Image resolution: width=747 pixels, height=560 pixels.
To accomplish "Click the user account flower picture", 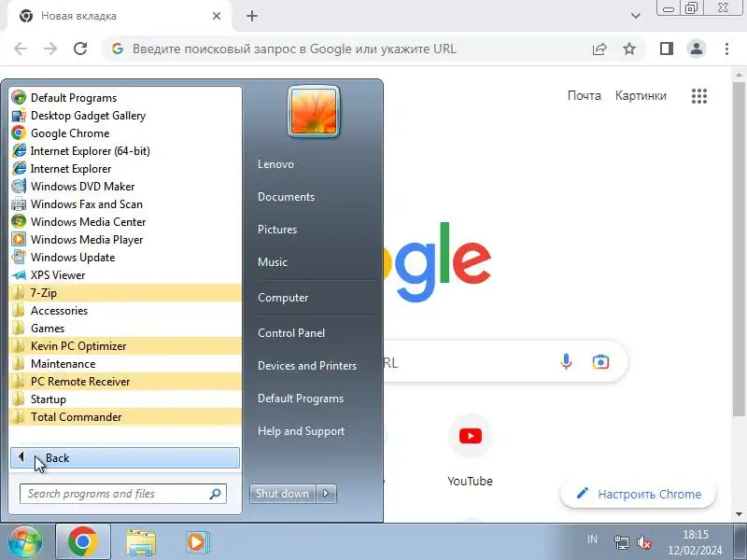I will click(x=314, y=111).
